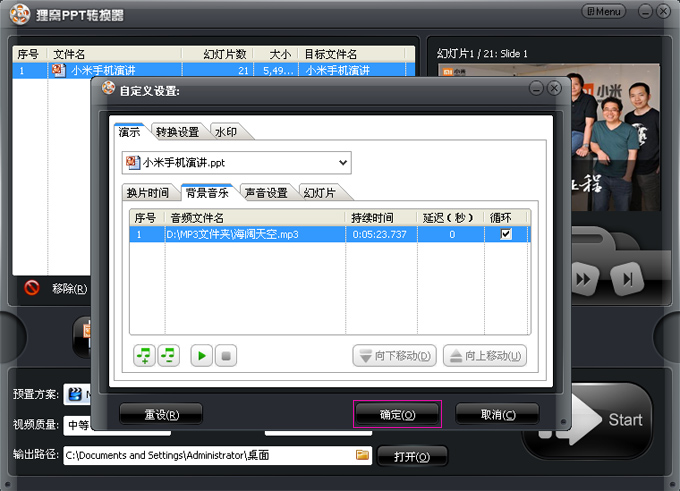Click the red remove icon beside 移除
Viewport: 680px width, 491px height.
tap(32, 288)
